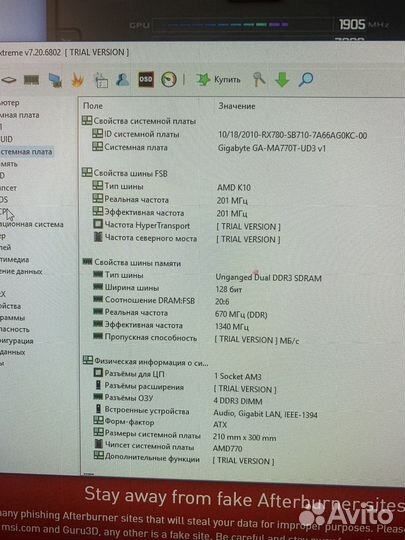Image resolution: width=405 pixels, height=540 pixels.
Task: Click the flat chip toolbar icon
Action: [9, 80]
